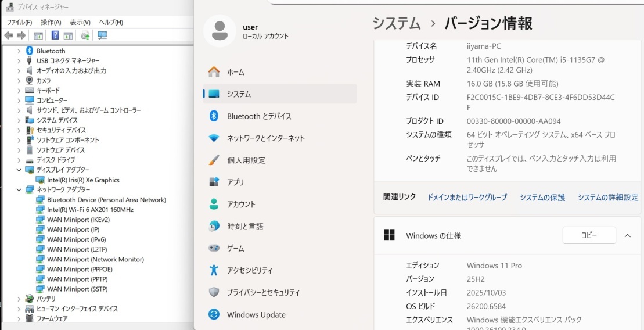Collapse the Windows の仕様 section chevron
This screenshot has height=330, width=644.
click(627, 235)
